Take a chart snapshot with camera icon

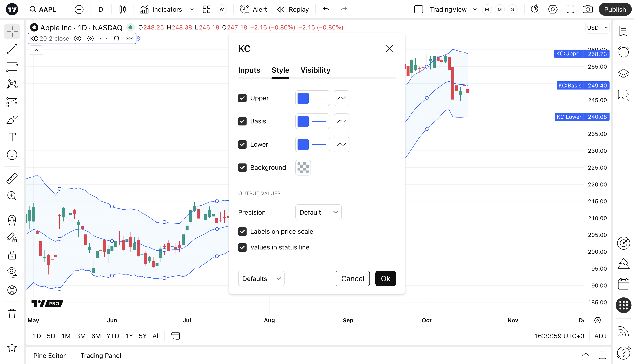coord(587,9)
